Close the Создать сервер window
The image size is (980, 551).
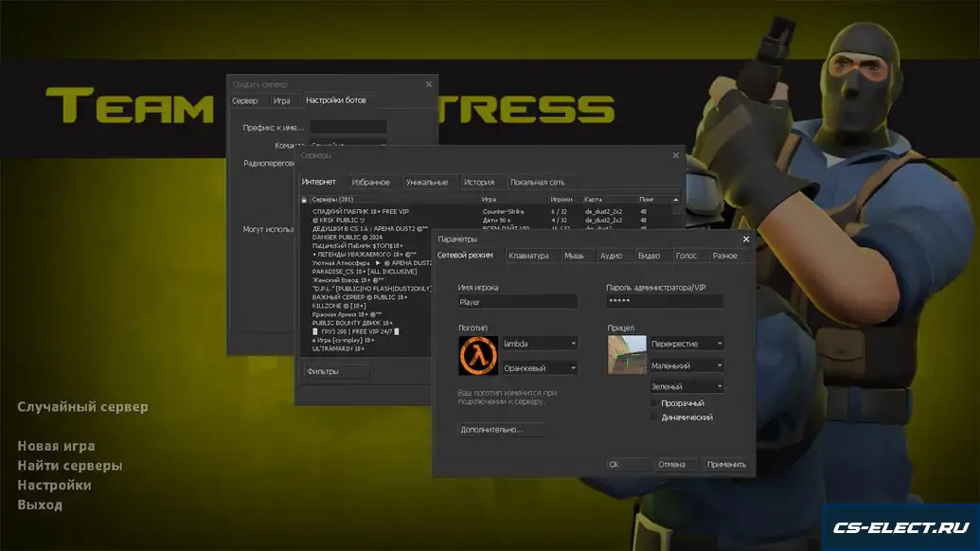tap(429, 84)
